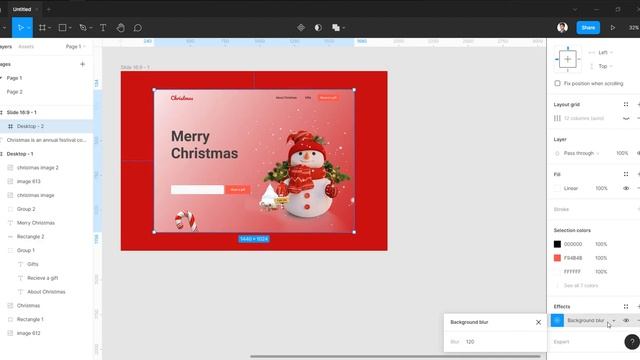Viewport: 640px width, 360px height.
Task: Click the horizontal canvas scrollbar
Action: [395, 356]
